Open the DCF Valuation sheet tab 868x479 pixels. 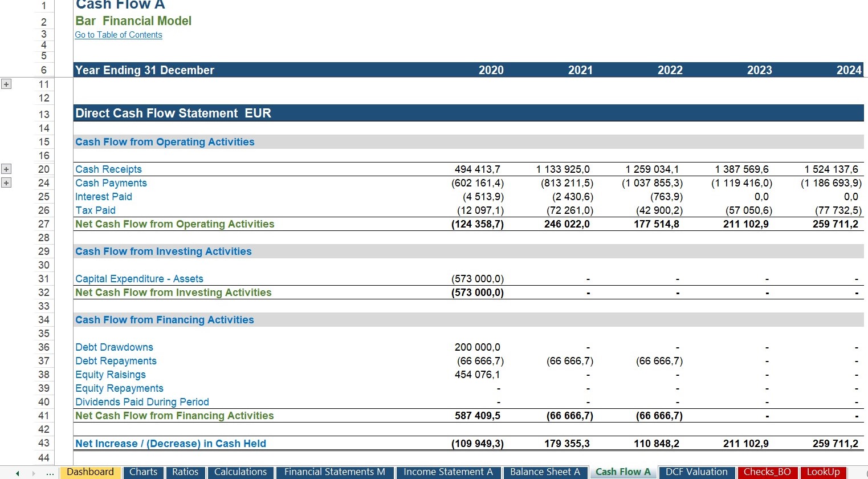(696, 472)
